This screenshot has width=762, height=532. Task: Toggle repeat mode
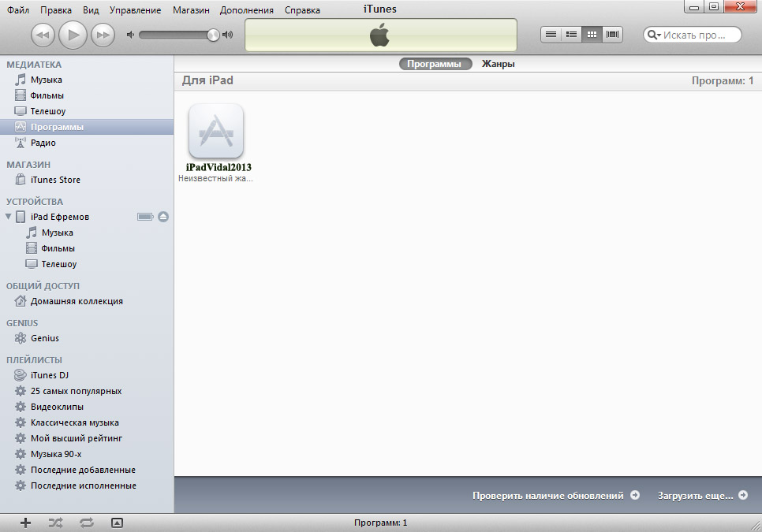pos(87,523)
